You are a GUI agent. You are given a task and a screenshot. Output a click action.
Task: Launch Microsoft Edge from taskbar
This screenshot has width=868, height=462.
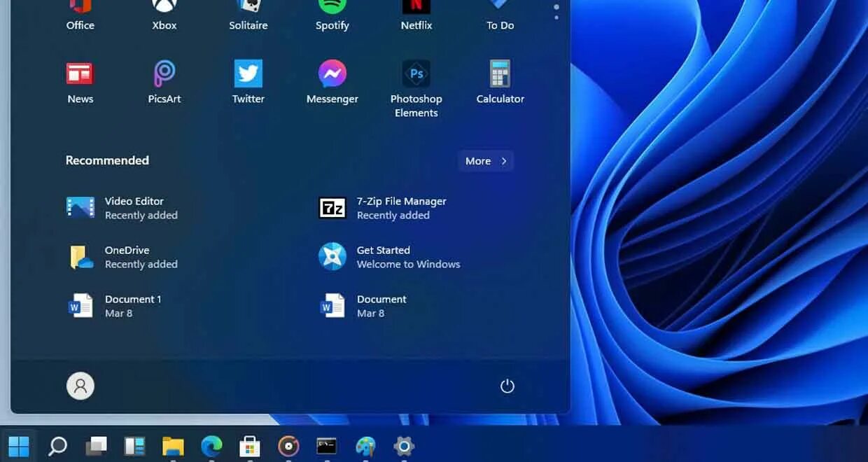pos(211,445)
